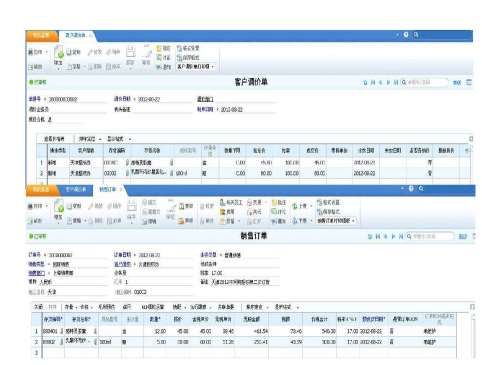
Task: Click 调价部门 link label in 客户调价单 form
Action: tap(205, 99)
